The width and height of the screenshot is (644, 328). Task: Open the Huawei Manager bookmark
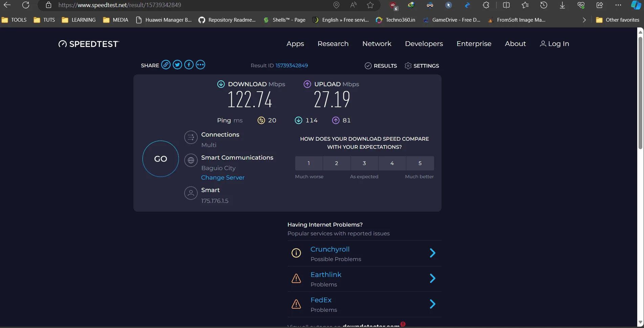click(164, 20)
